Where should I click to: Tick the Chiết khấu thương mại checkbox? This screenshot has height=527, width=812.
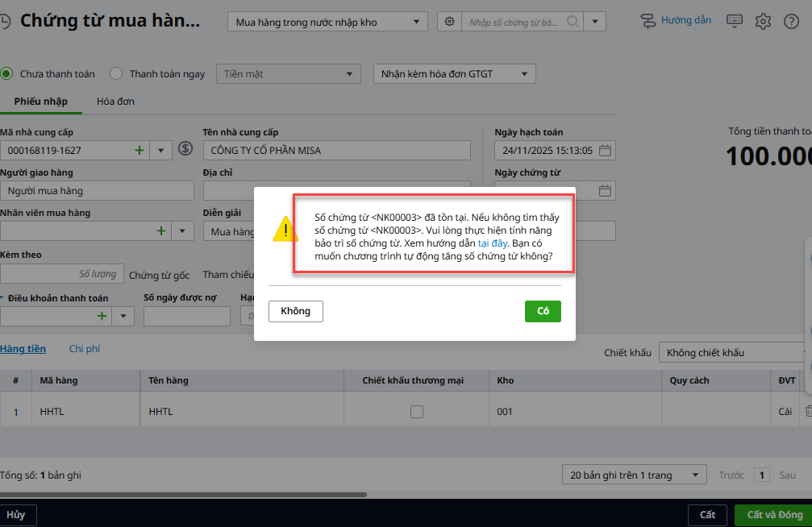point(416,412)
